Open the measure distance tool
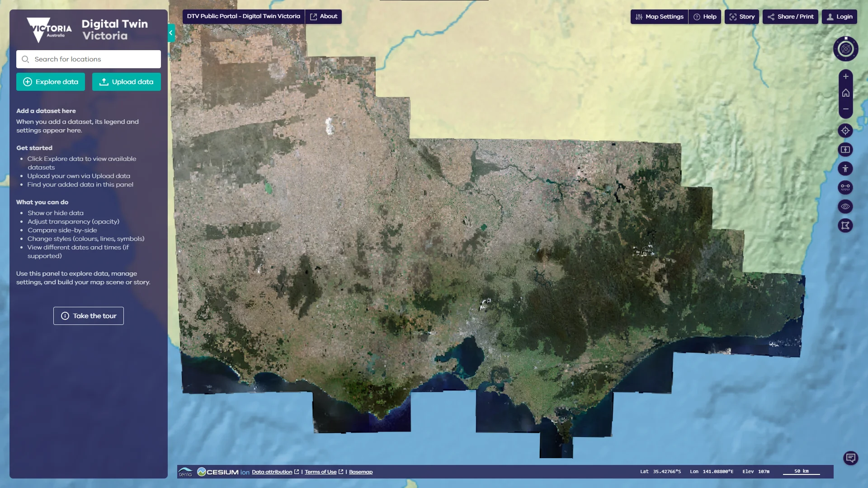Image resolution: width=868 pixels, height=488 pixels. (845, 188)
